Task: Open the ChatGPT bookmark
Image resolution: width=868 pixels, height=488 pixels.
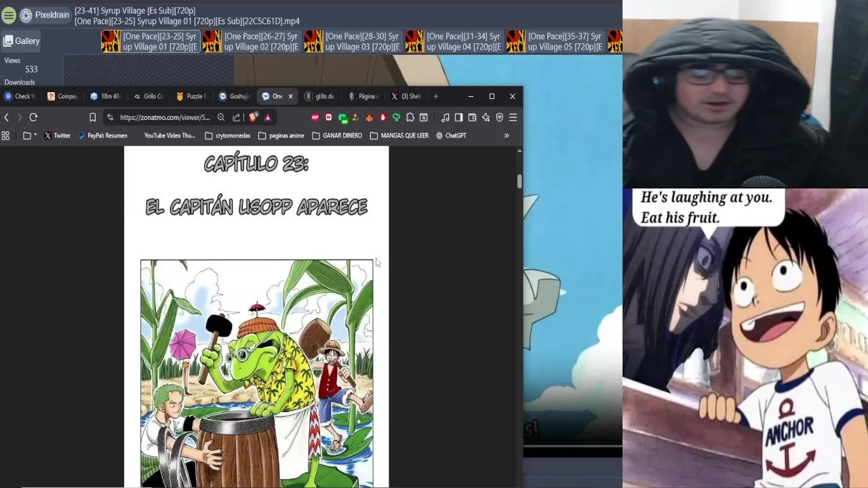Action: [451, 136]
